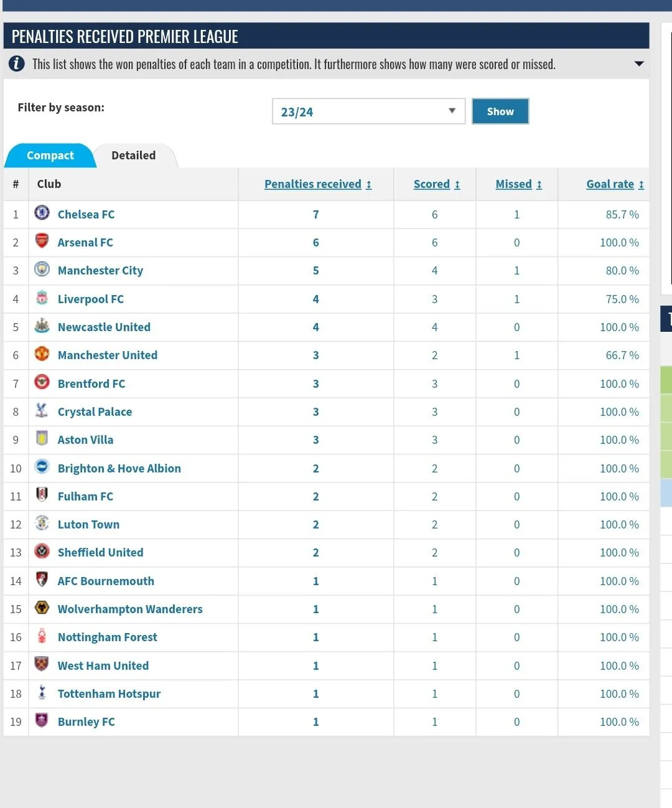Sort the table by Missed column
The image size is (672, 808).
click(x=518, y=184)
